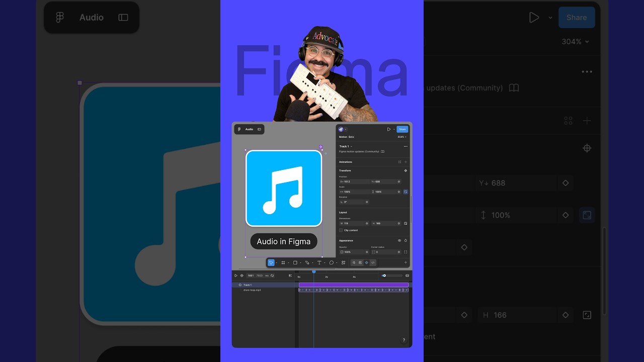Viewport: 644px width, 362px height.
Task: Click the blue Share button in the center window
Action: pyautogui.click(x=402, y=129)
